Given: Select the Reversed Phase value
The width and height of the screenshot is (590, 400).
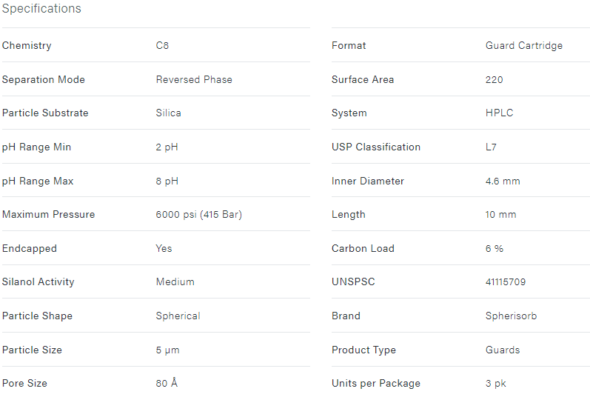Looking at the screenshot, I should point(194,79).
